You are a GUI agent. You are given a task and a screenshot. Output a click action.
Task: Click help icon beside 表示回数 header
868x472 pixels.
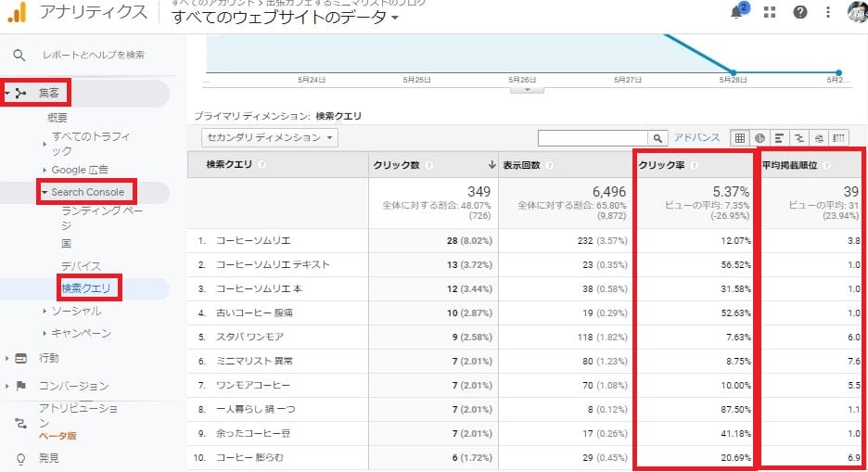click(549, 165)
